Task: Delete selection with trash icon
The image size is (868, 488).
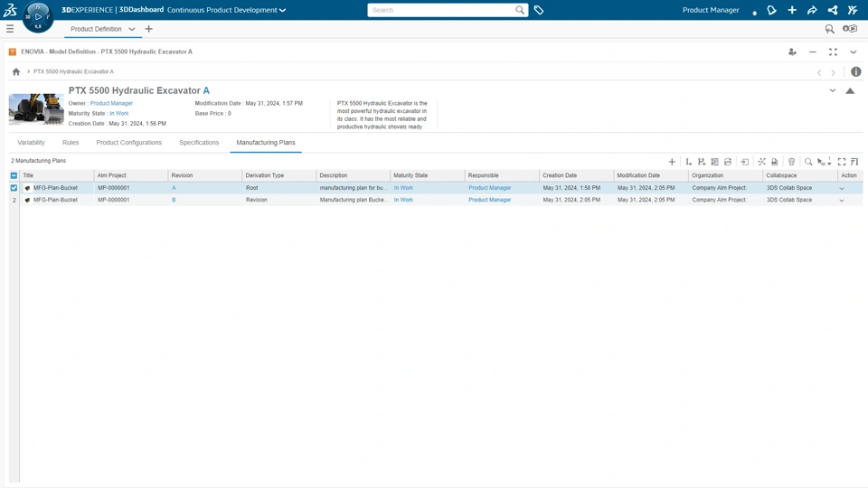Action: (x=792, y=162)
